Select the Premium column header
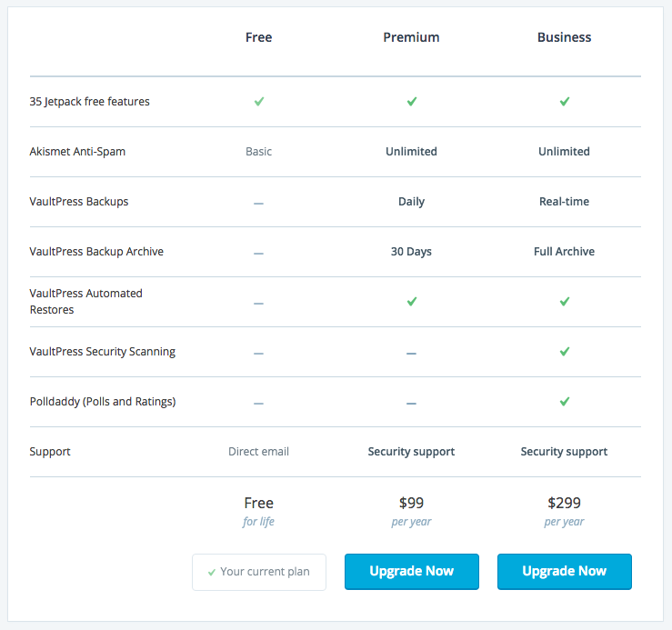The height and width of the screenshot is (630, 672). [x=411, y=37]
